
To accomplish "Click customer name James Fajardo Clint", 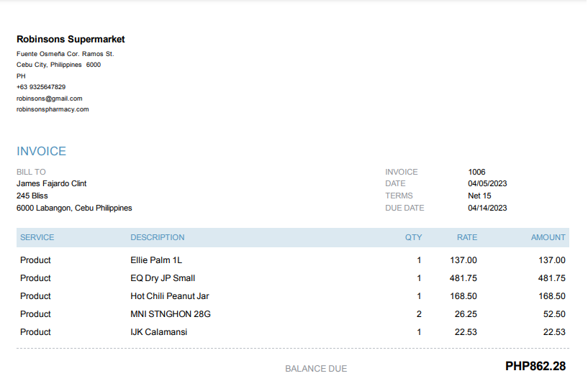I will [51, 183].
